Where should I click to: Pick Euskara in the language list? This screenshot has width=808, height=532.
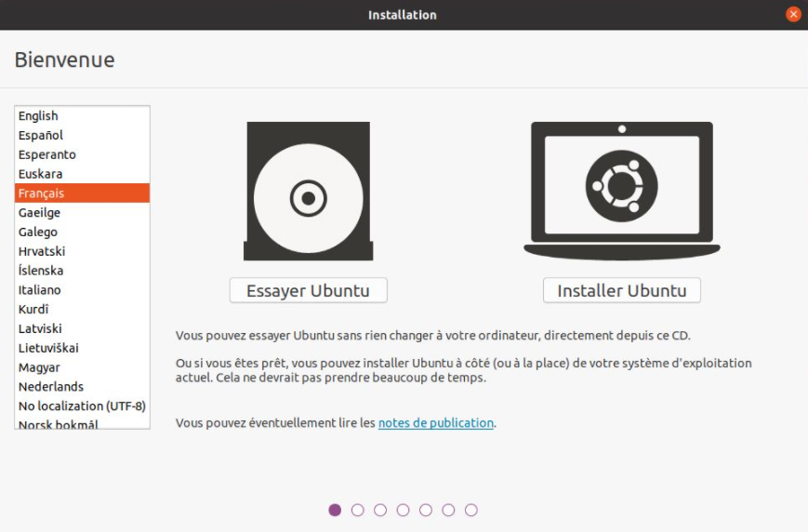(82, 174)
